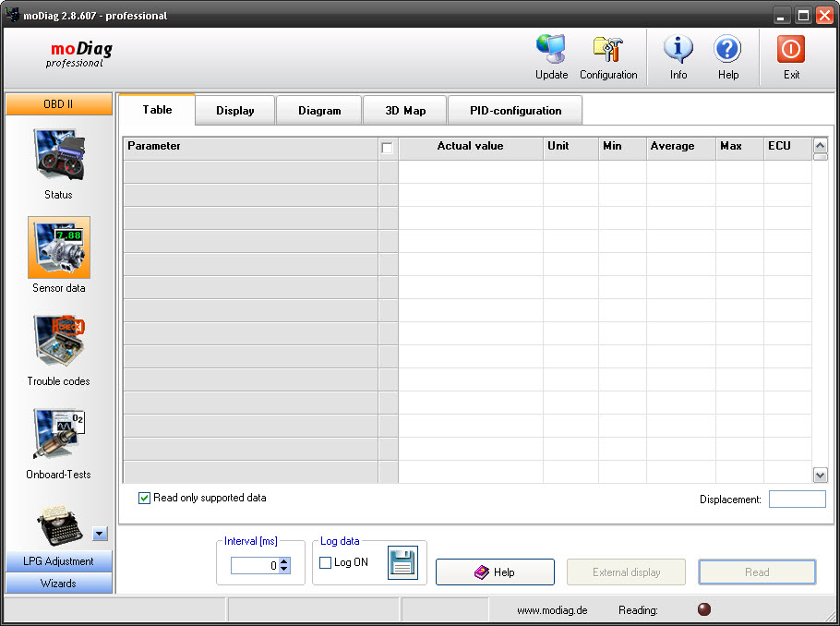This screenshot has width=840, height=626.
Task: Switch to the Diagram tab
Action: point(319,111)
